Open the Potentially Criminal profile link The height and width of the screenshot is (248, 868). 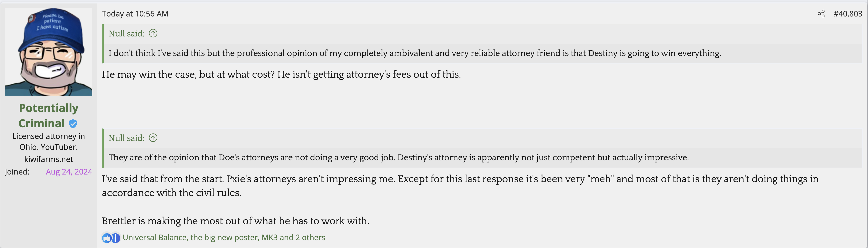coord(48,115)
